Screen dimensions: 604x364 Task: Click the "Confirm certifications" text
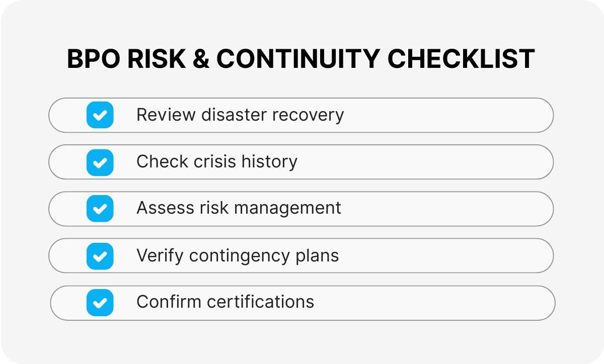click(x=225, y=303)
